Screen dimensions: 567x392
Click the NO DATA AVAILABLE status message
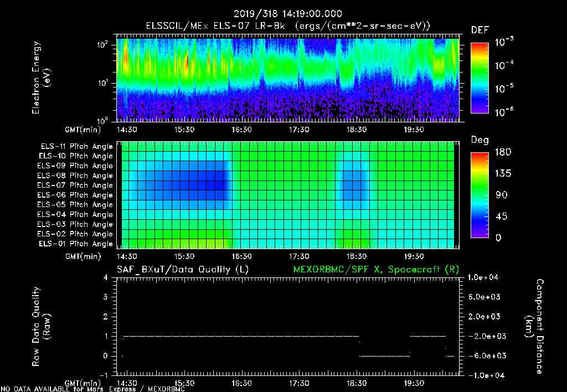click(92, 389)
